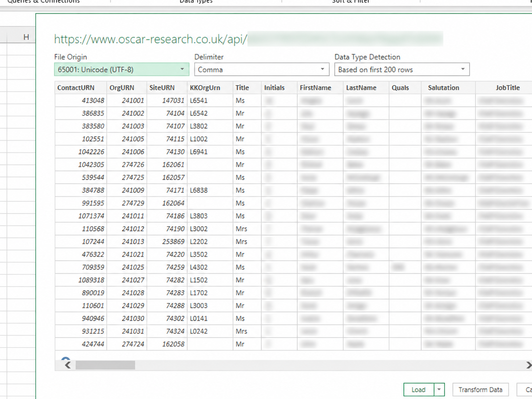The height and width of the screenshot is (399, 532).
Task: Click OrgURN cell 241011
Action: 127,216
